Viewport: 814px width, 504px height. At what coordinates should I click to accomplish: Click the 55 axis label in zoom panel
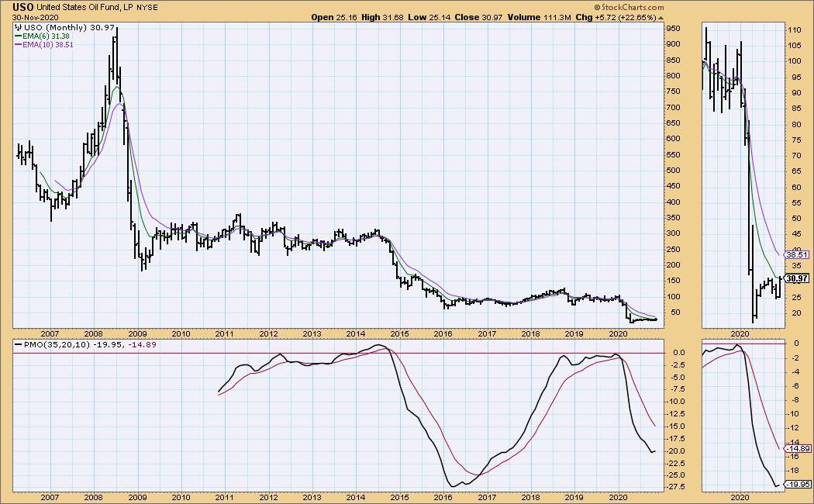(795, 203)
